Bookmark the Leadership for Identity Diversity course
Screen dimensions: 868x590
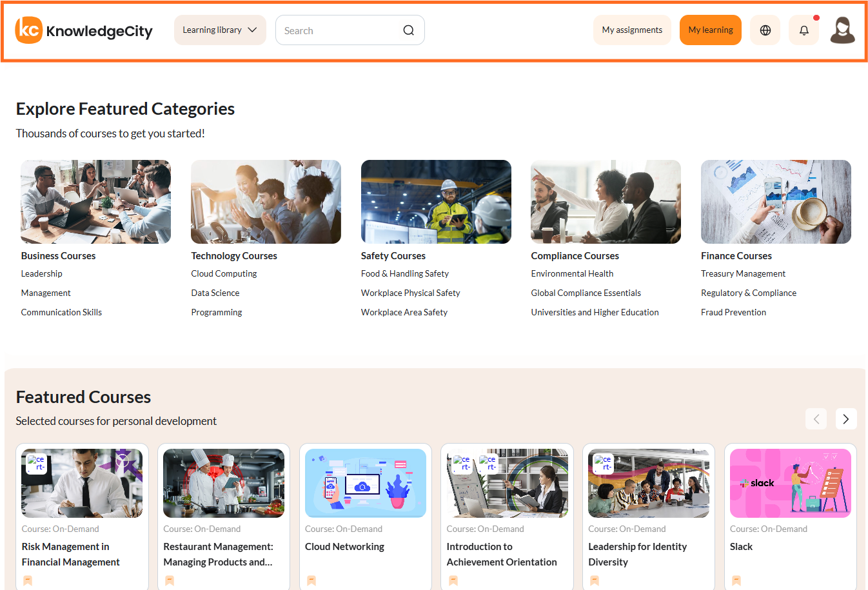click(x=595, y=580)
